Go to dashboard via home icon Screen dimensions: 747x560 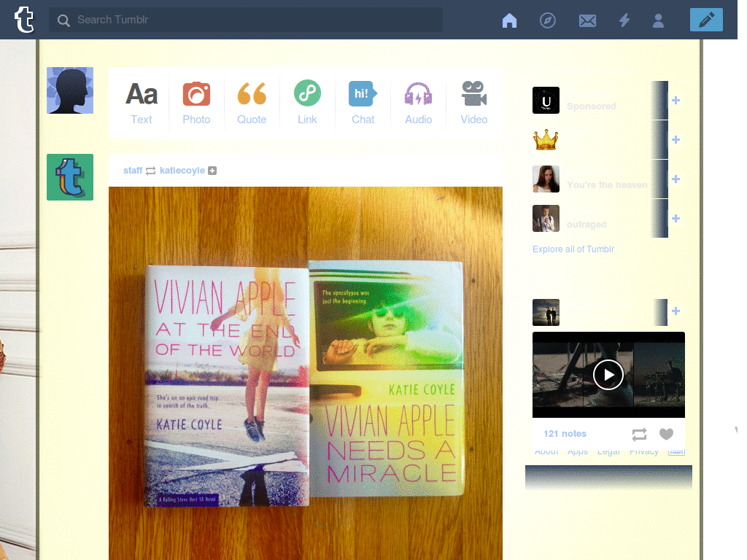[x=509, y=20]
